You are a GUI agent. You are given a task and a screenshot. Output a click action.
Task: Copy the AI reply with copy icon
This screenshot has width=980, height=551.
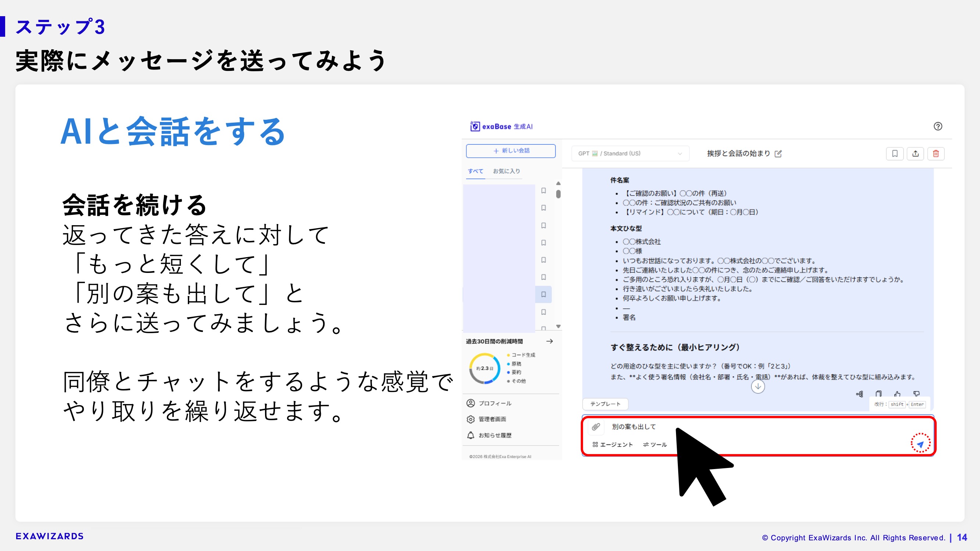click(879, 394)
